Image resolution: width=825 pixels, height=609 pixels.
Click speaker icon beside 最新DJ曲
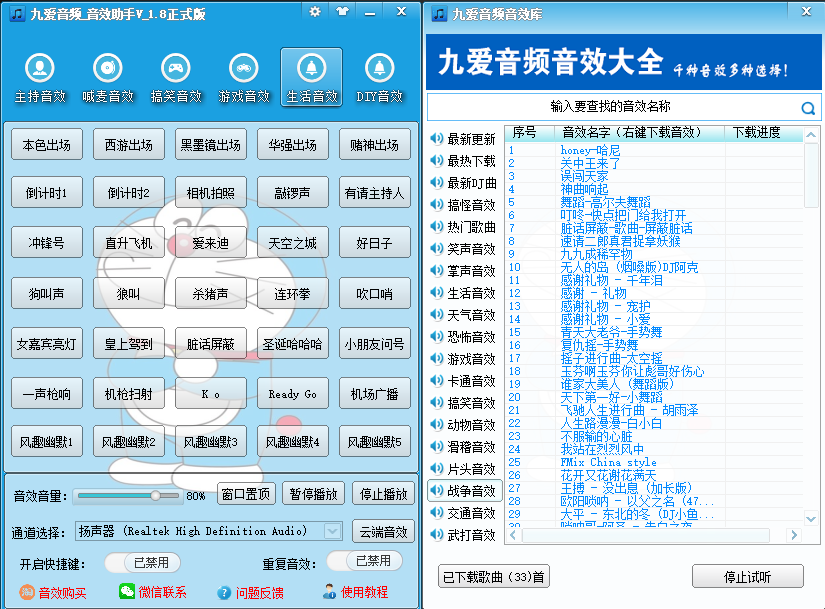(437, 183)
